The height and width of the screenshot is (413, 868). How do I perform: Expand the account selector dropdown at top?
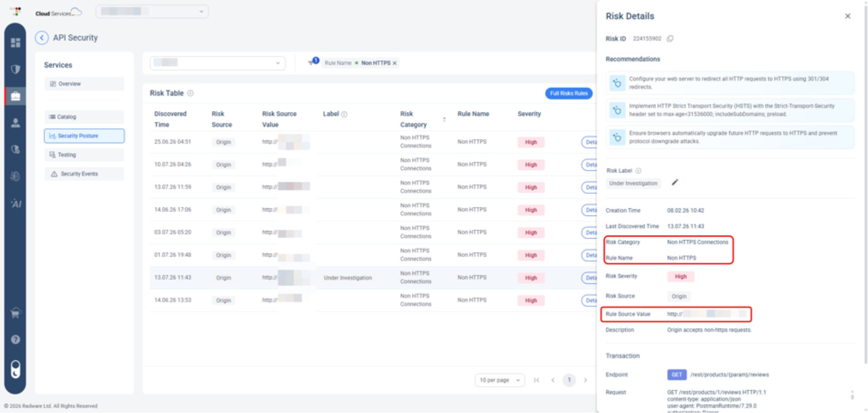[152, 11]
